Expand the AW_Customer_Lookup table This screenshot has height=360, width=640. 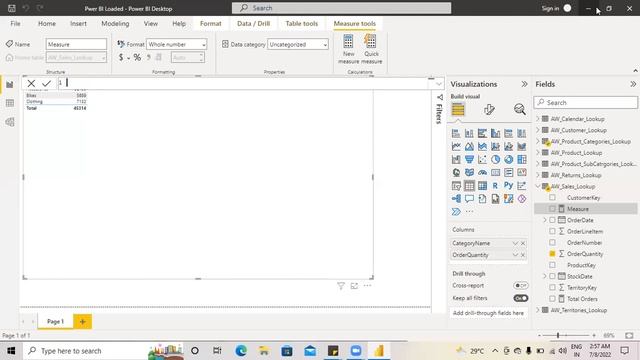click(x=538, y=130)
